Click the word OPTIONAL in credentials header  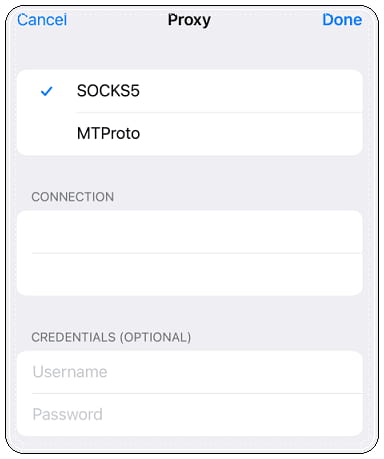[x=155, y=337]
